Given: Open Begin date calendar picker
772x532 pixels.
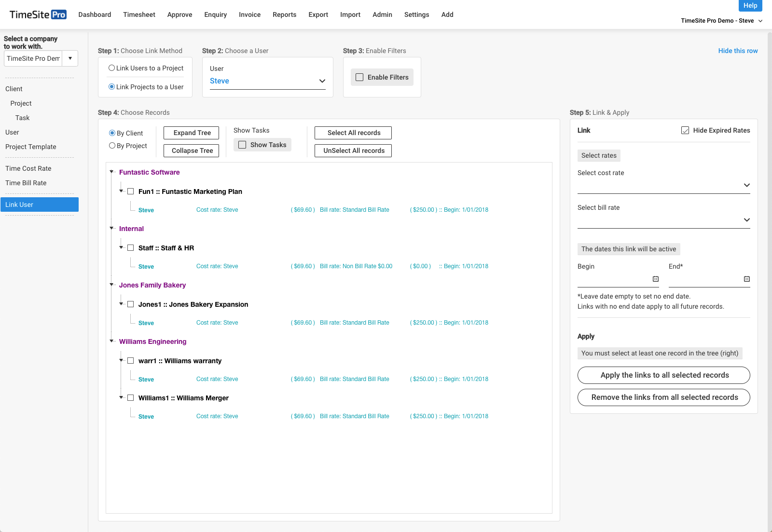Looking at the screenshot, I should 656,279.
